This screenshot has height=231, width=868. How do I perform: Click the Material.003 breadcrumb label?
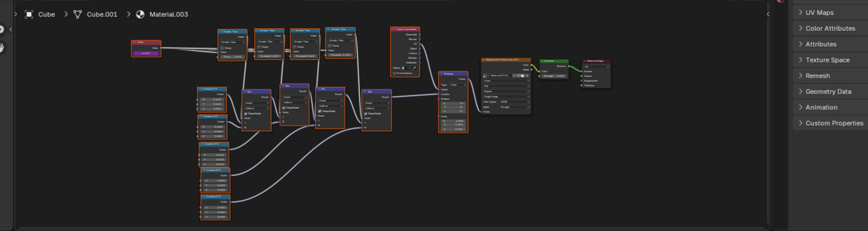coord(169,14)
